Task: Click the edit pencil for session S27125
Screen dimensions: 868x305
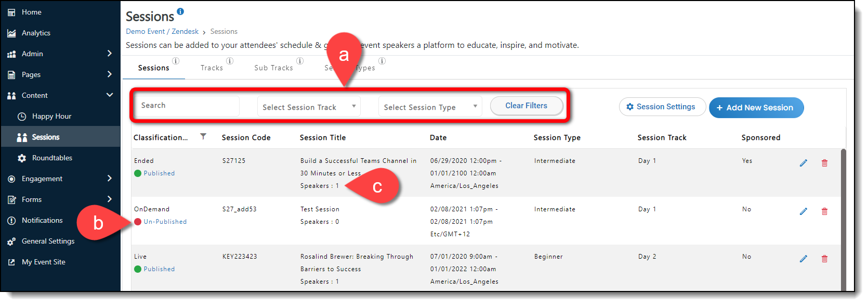Action: click(803, 163)
